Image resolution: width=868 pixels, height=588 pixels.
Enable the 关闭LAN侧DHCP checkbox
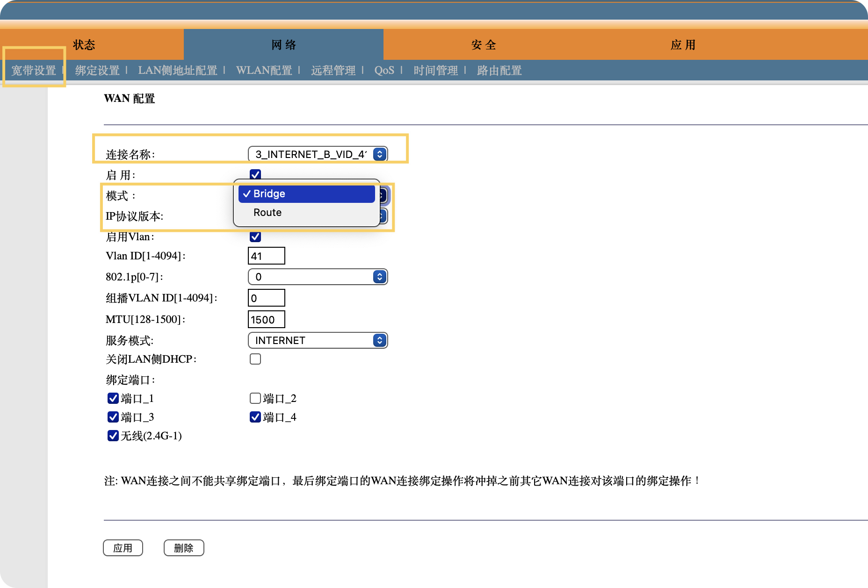click(x=255, y=359)
